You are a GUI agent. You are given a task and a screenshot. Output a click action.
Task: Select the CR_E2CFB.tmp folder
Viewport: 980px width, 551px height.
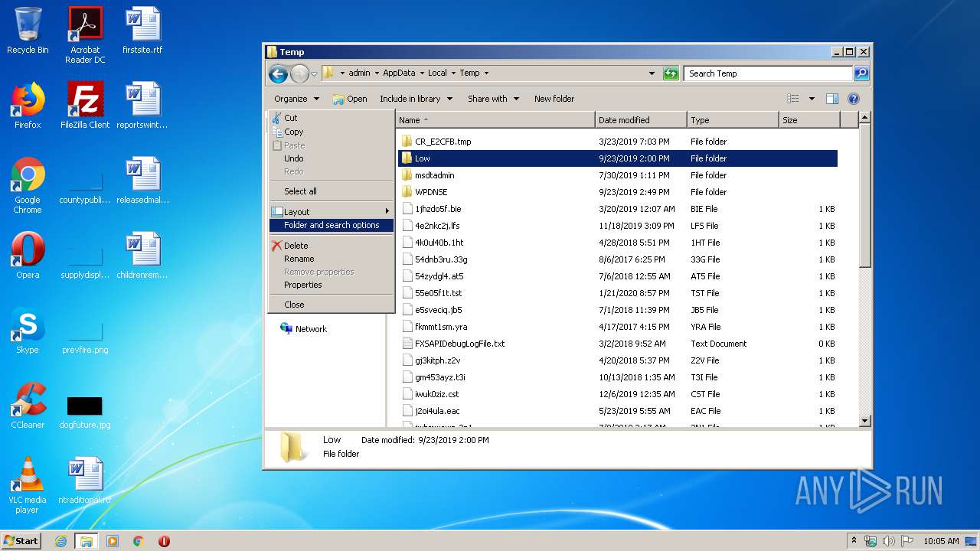click(x=617, y=142)
